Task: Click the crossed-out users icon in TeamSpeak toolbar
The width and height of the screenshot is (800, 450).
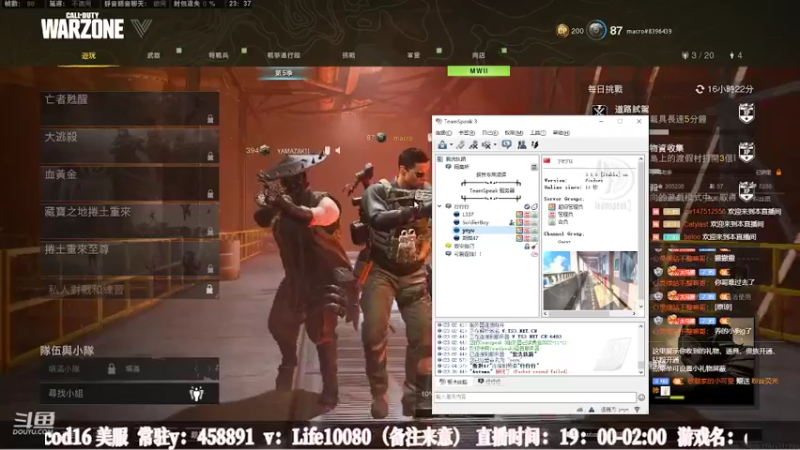Action: pyautogui.click(x=473, y=145)
